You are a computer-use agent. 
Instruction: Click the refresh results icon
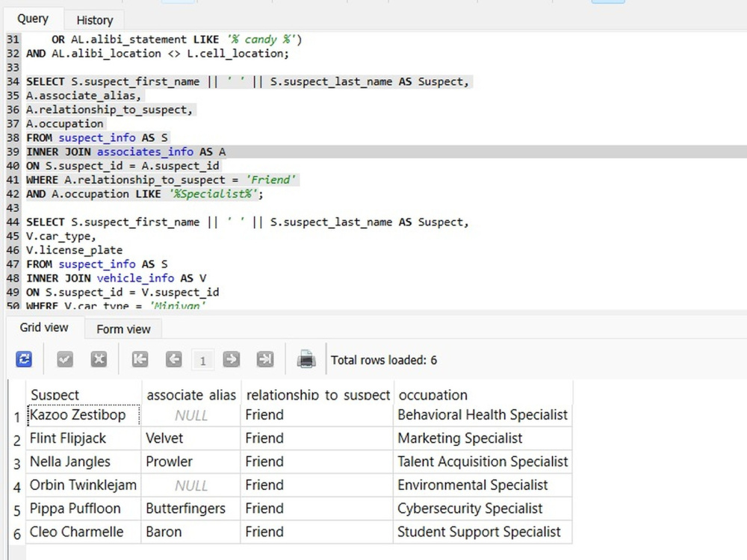(x=24, y=359)
